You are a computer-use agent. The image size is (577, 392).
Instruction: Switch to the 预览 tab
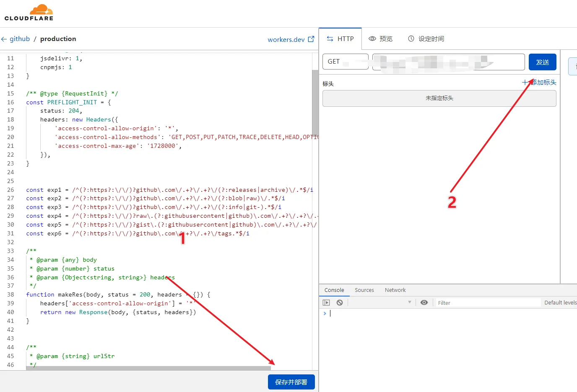point(381,39)
